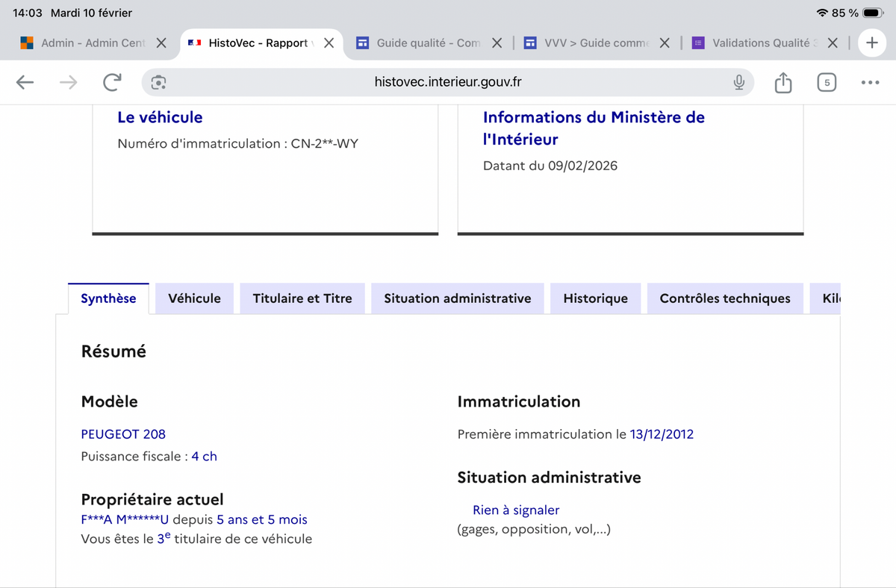Close the Validations Qualité tab
This screenshot has height=588, width=896.
tap(833, 43)
